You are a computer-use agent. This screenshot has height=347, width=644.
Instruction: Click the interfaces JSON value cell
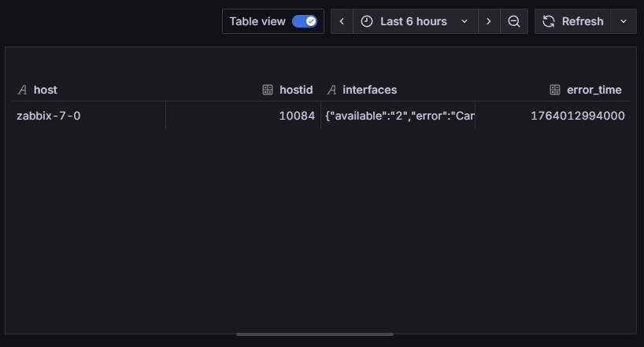399,116
